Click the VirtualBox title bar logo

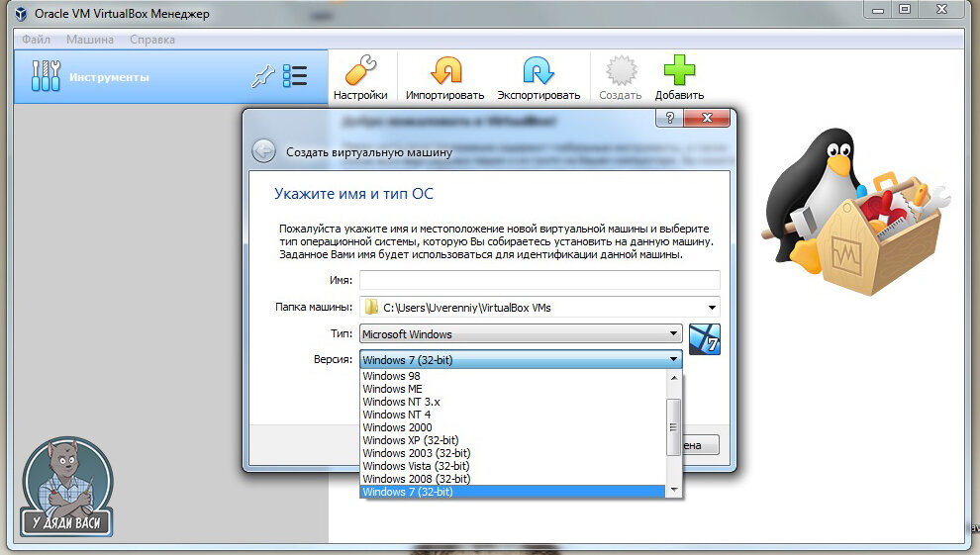pyautogui.click(x=21, y=13)
